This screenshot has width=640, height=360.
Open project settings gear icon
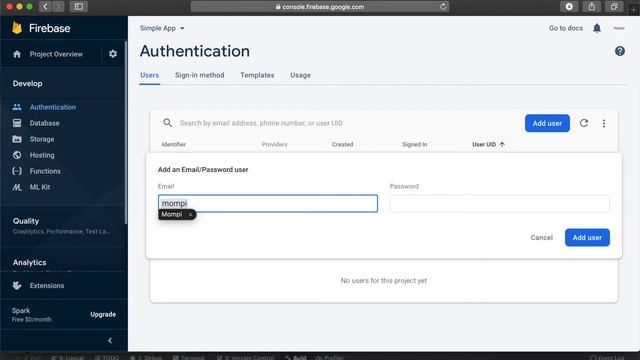[113, 54]
